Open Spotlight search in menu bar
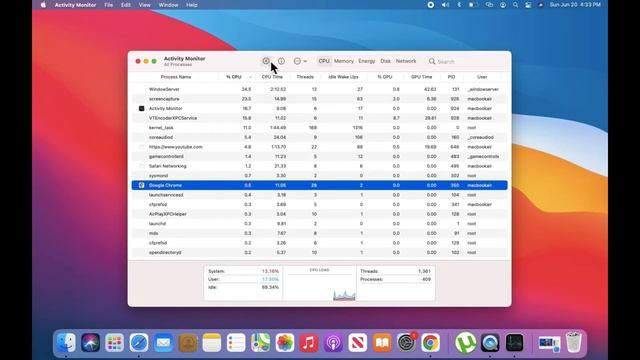Screen dimensions: 640x360 point(516,5)
